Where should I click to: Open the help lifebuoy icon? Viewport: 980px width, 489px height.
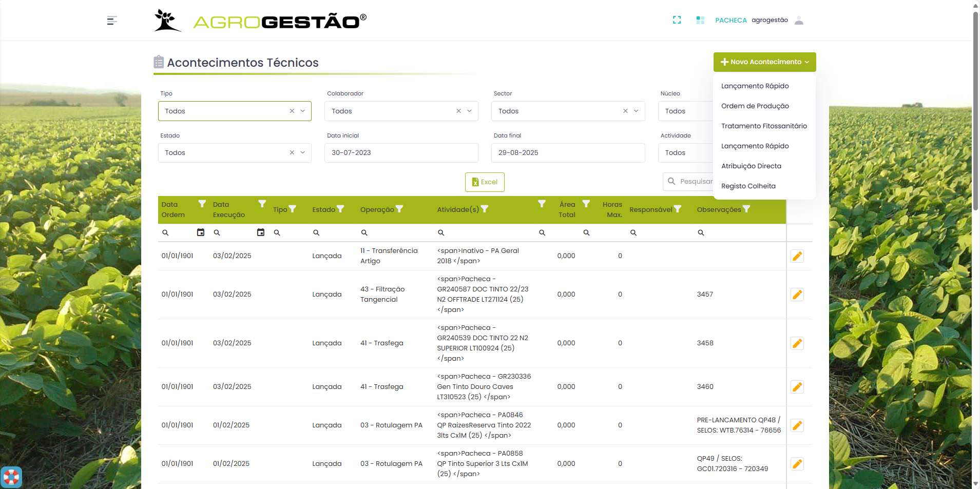[x=11, y=477]
